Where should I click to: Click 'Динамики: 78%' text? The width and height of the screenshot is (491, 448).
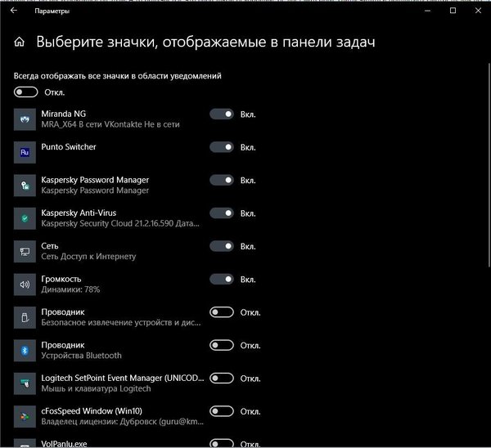coord(70,289)
